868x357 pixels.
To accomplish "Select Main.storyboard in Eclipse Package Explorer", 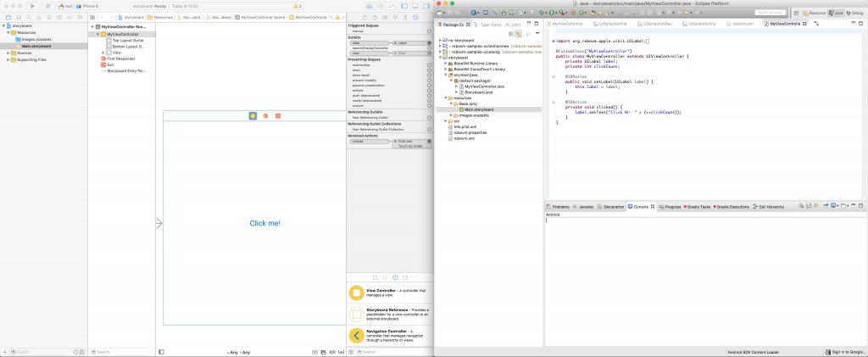I will pyautogui.click(x=479, y=109).
